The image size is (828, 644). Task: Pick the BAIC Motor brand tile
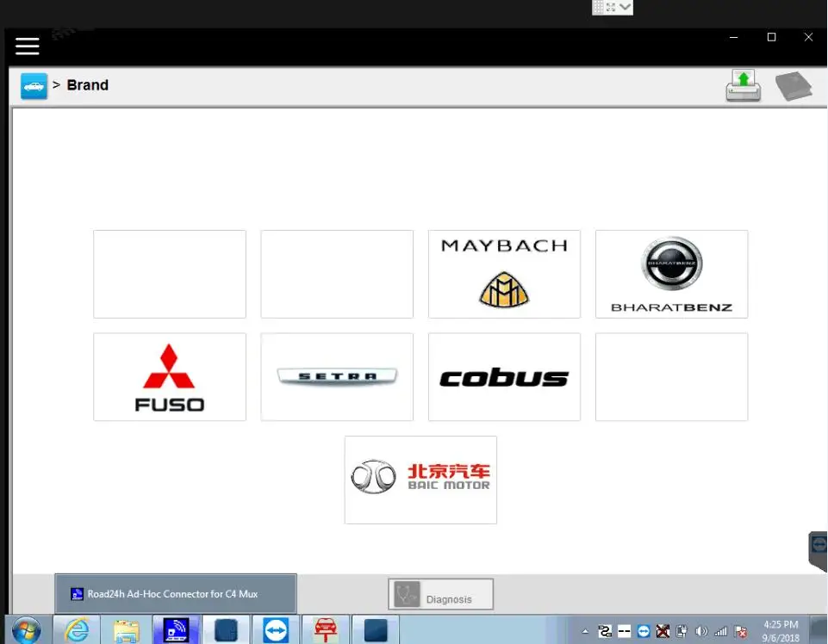click(x=420, y=480)
